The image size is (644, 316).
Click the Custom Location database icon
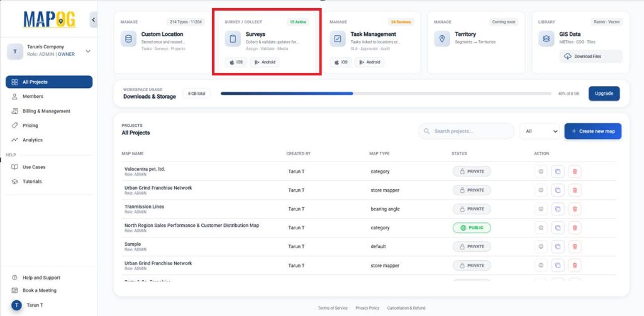(x=129, y=39)
